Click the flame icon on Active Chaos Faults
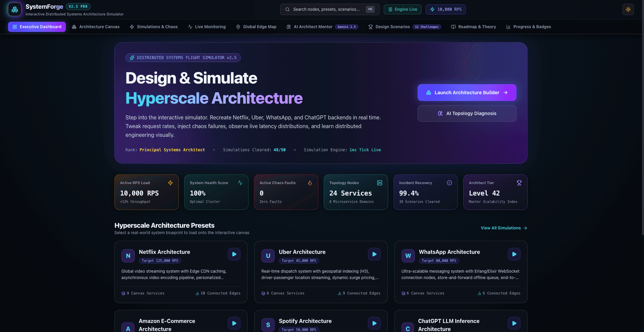 310,183
